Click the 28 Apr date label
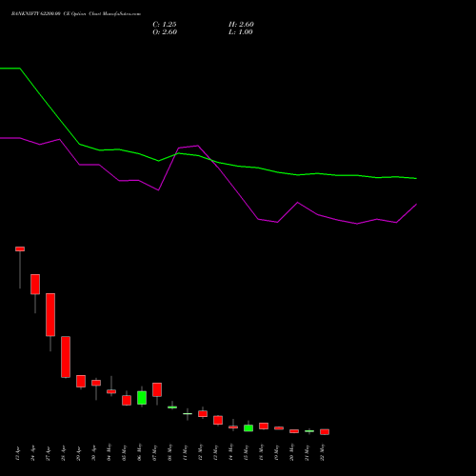The image size is (476, 476). (x=64, y=453)
